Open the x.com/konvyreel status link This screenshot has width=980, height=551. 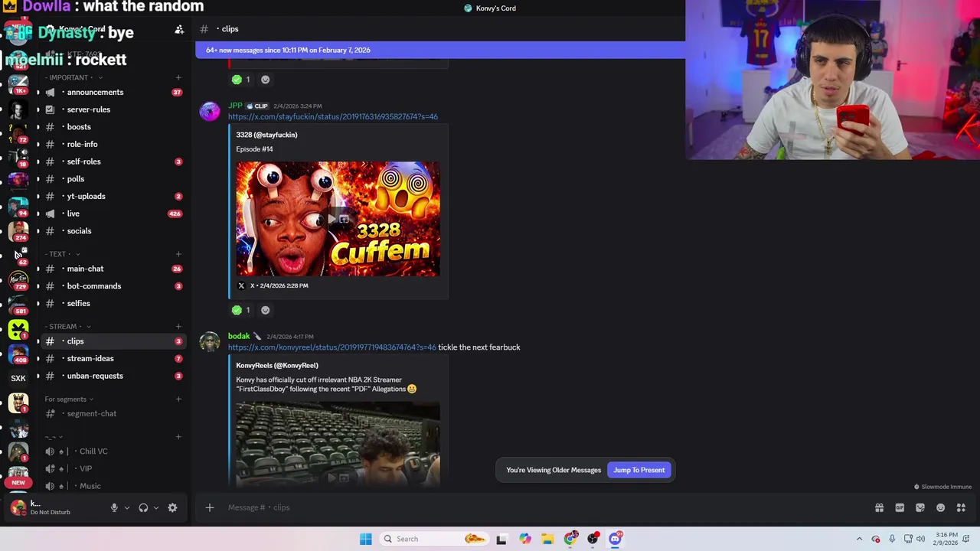[x=332, y=347]
